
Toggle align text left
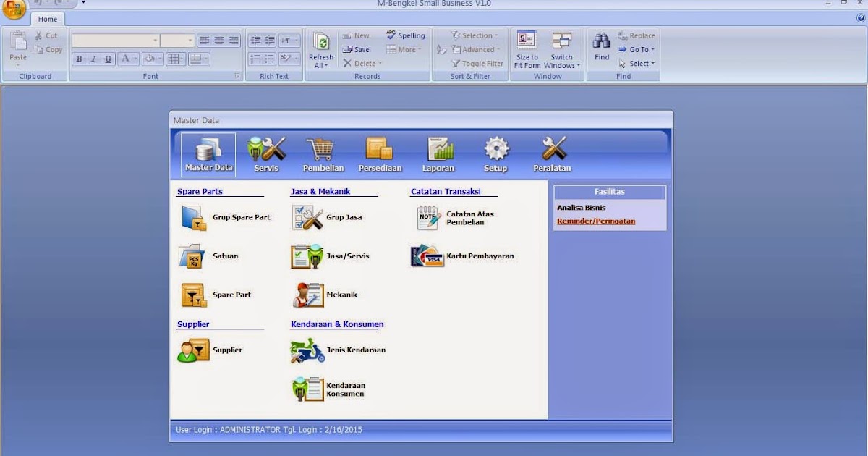(x=205, y=41)
